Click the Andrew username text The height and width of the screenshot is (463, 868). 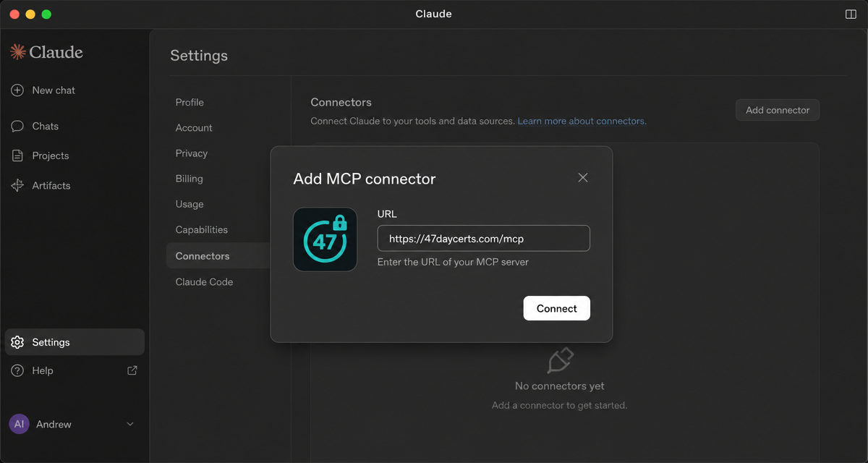(x=54, y=424)
